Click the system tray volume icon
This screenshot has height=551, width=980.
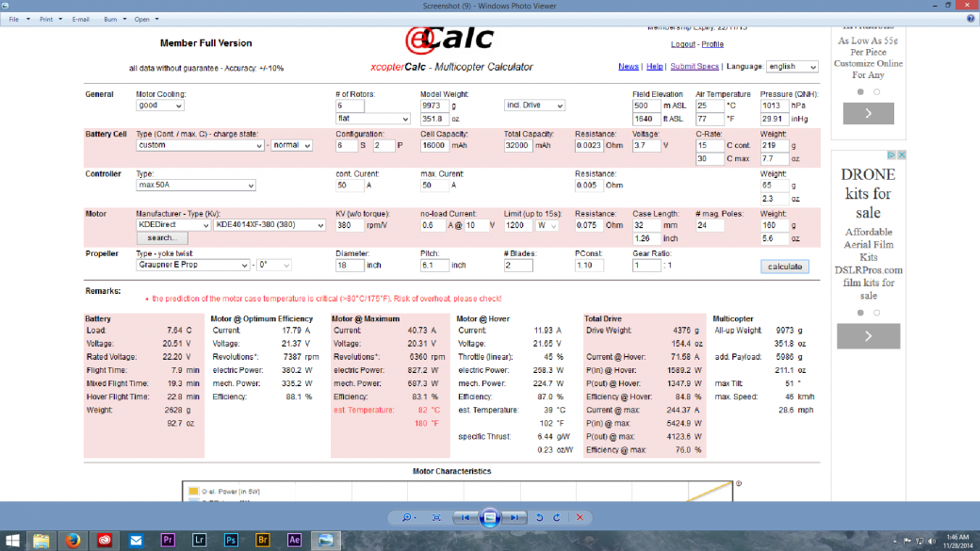point(932,541)
